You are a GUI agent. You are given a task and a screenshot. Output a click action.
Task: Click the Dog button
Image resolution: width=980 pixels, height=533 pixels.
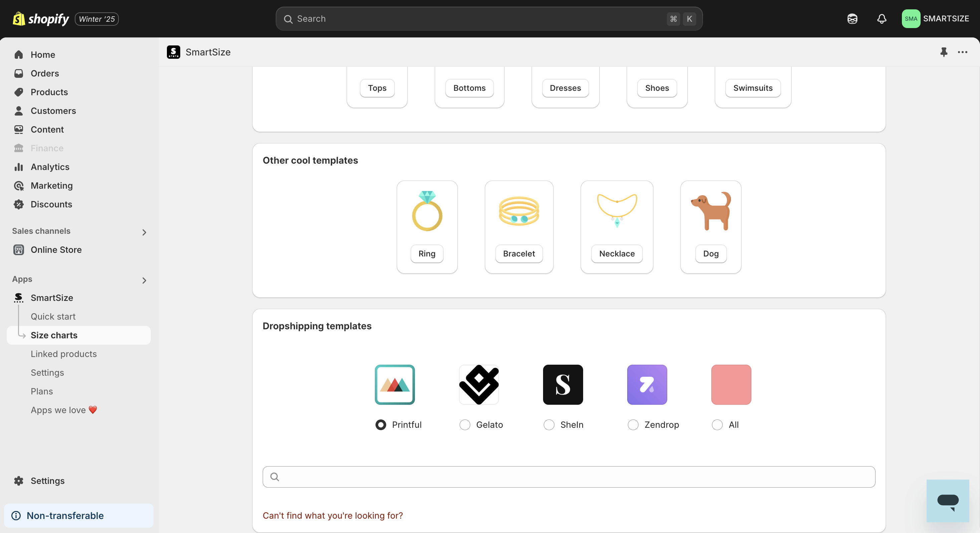click(x=711, y=253)
